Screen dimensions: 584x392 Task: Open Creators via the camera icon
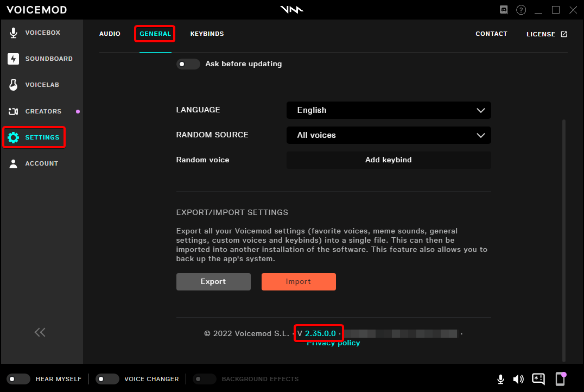point(14,111)
